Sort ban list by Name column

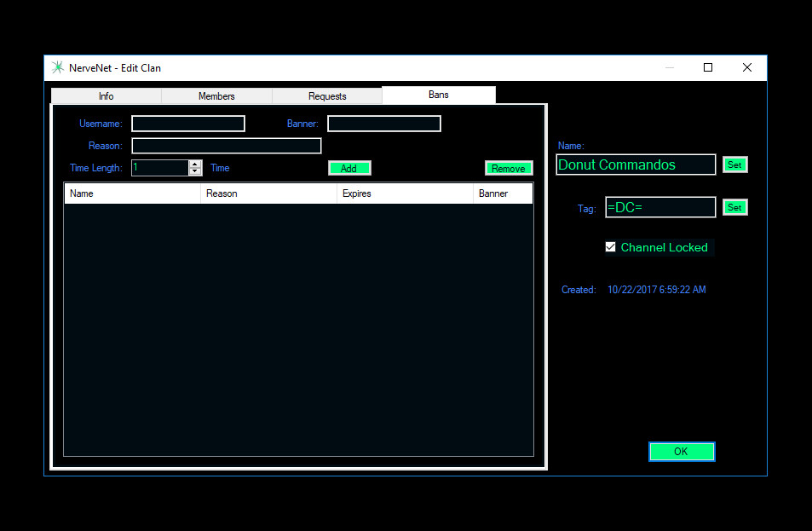pyautogui.click(x=132, y=194)
